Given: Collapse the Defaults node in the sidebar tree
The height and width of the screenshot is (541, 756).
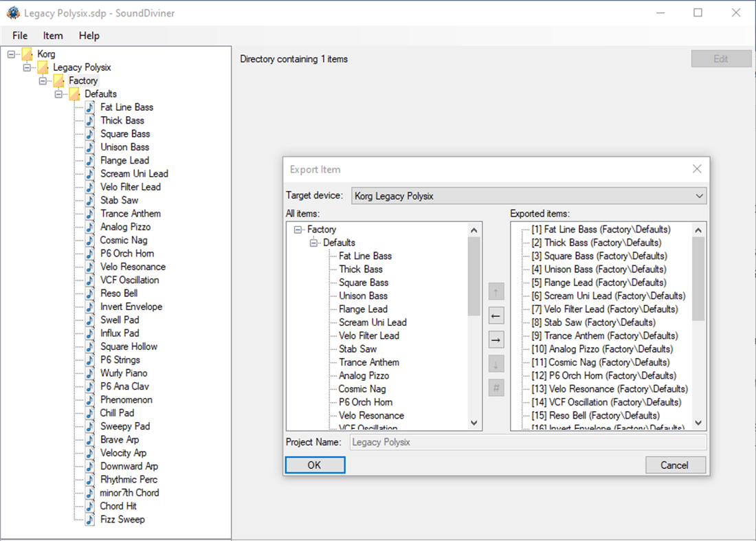Looking at the screenshot, I should coord(58,93).
